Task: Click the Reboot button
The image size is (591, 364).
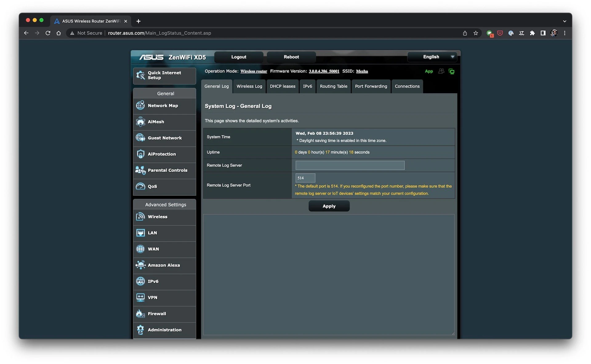Action: pos(291,57)
